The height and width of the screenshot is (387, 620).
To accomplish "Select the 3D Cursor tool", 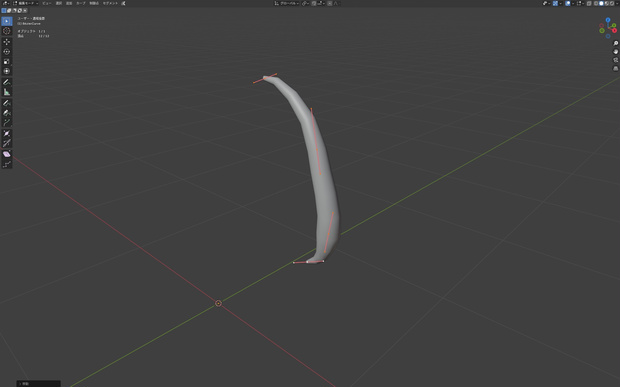I will click(7, 30).
